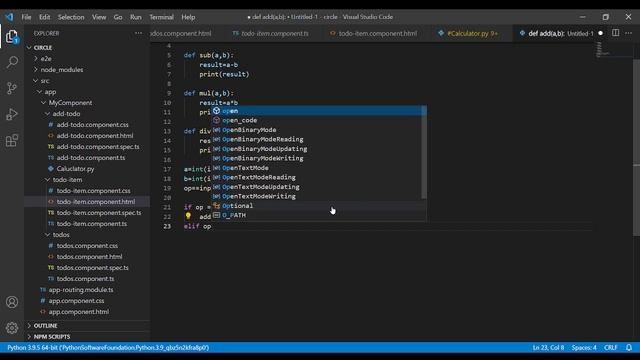Open the Manage gear icon
Image resolution: width=640 pixels, height=360 pixels.
click(12, 328)
